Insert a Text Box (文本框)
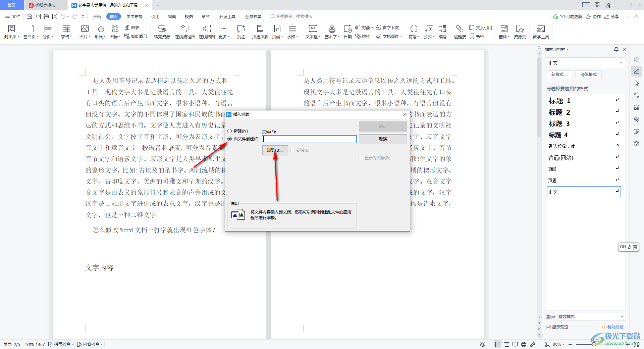The image size is (644, 349). coord(313,32)
